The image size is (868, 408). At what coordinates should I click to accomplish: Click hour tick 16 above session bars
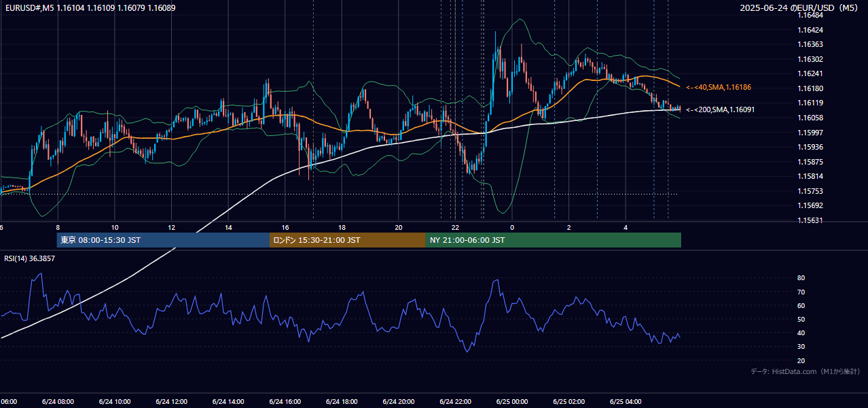click(285, 227)
